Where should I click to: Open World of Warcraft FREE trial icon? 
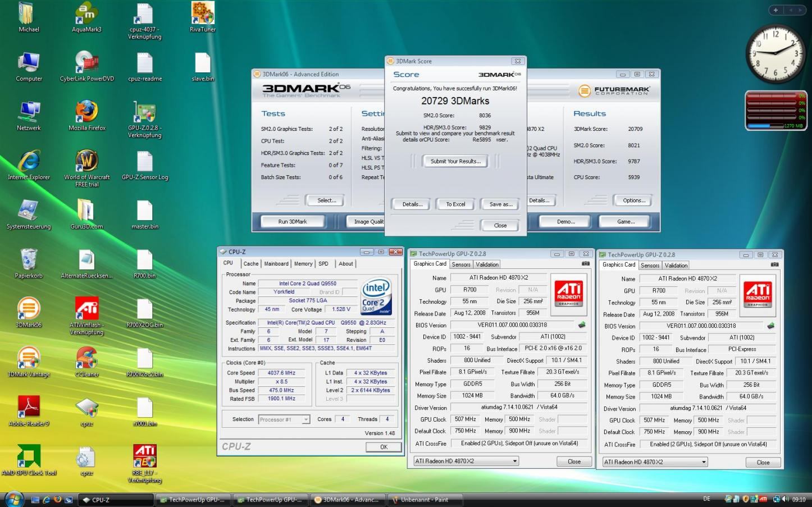click(86, 168)
